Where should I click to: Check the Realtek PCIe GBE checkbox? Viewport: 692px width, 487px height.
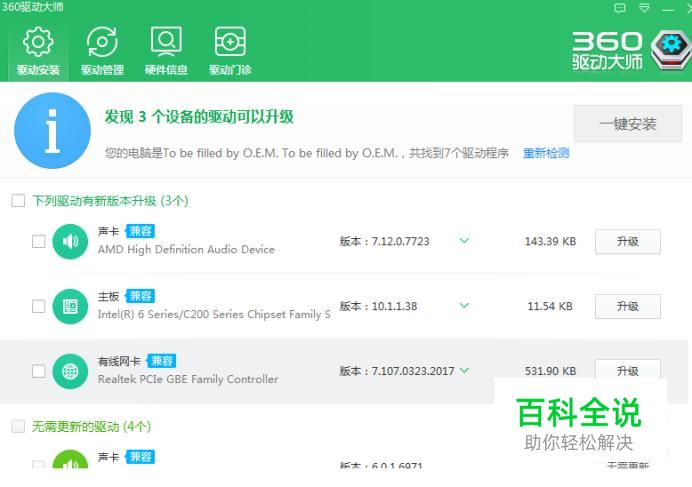(38, 371)
